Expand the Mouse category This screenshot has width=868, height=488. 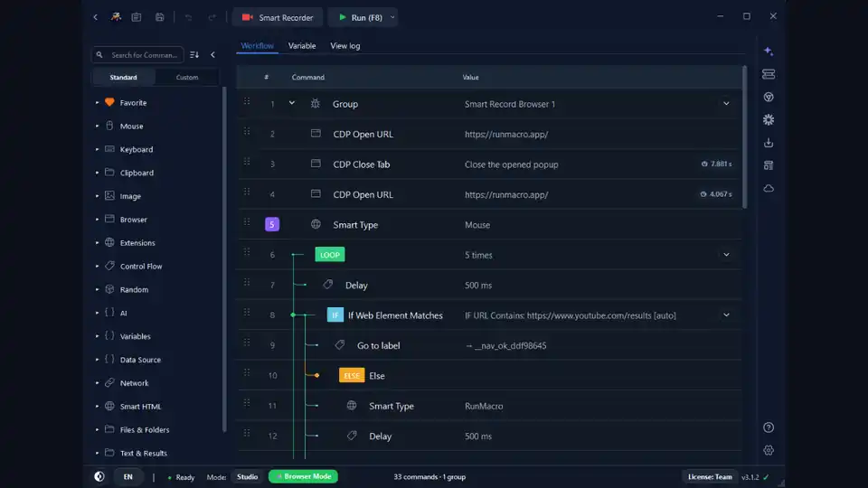coord(98,127)
